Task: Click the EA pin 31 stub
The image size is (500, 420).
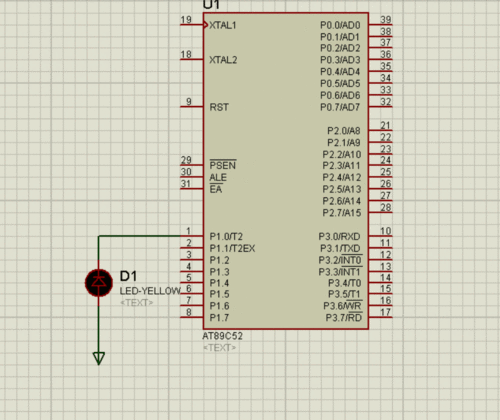Action: coord(192,189)
